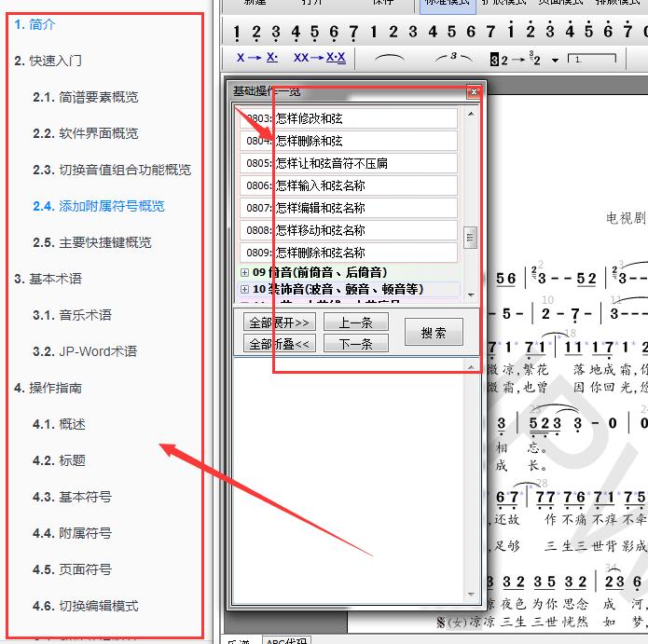Go to 2.2. 软件界面概览
Viewport: 648px width, 644px height.
[86, 133]
